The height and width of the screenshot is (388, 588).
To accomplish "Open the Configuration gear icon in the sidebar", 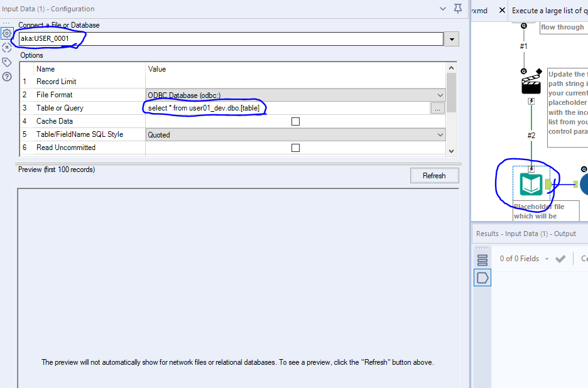I will coord(6,34).
